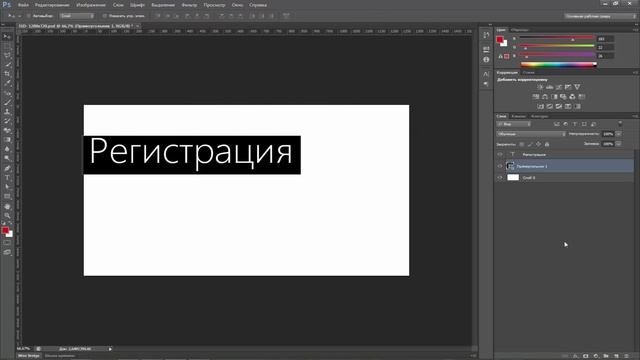640x360 pixels.
Task: Click the foreground color swatch in toolbar
Action: click(5, 231)
